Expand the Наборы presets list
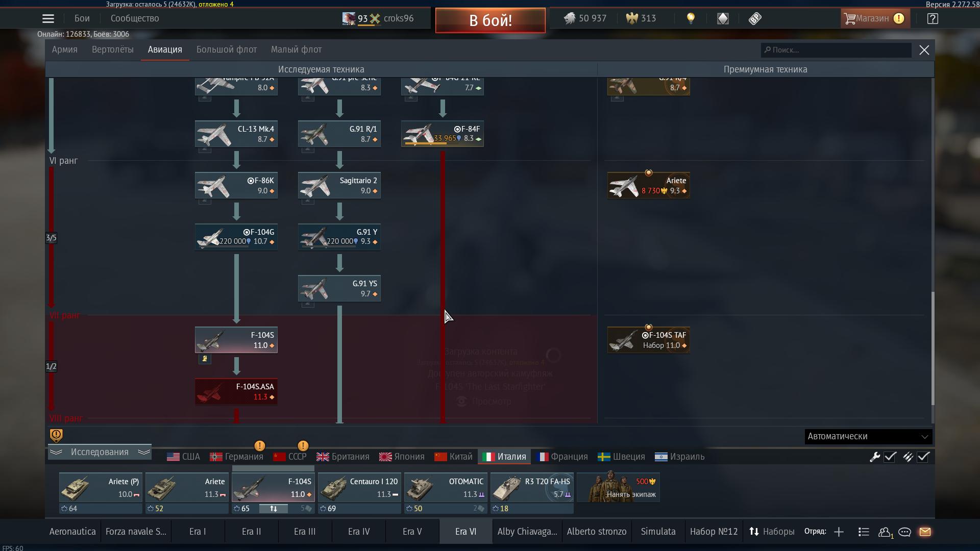This screenshot has height=551, width=980. click(771, 532)
